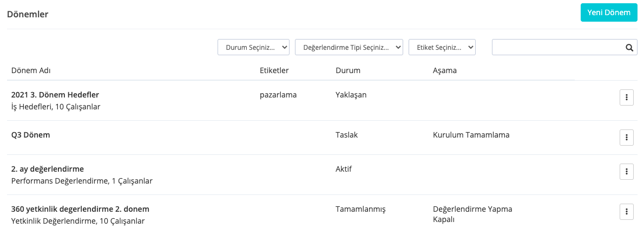644x228 pixels.
Task: Click the Kurulum Tamamlama stage text
Action: pos(471,135)
